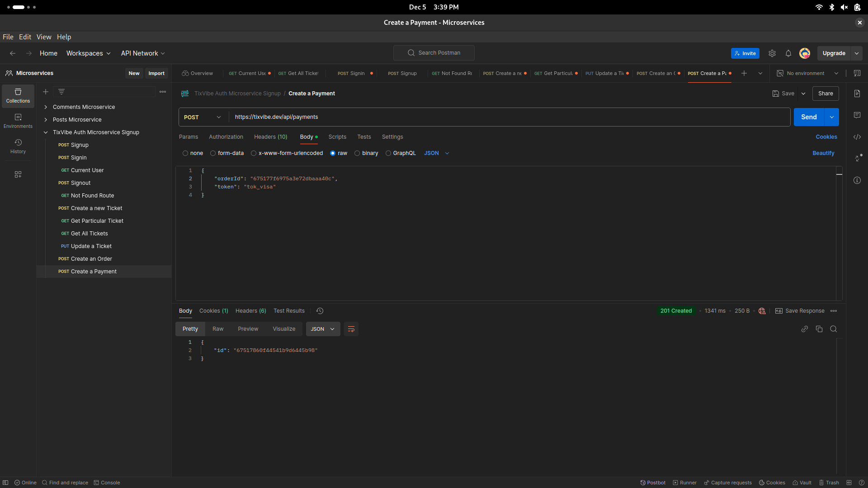Go forward with the right arrow

pos(29,53)
